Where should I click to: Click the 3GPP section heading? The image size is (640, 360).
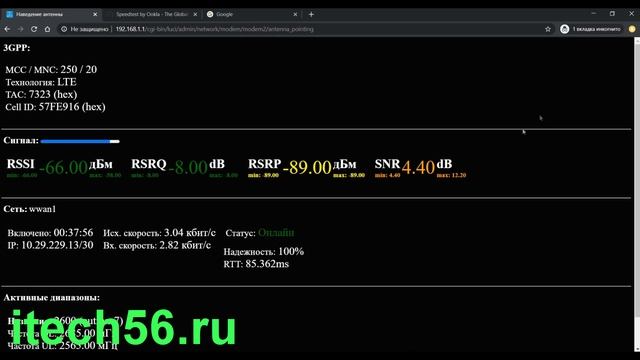coord(17,48)
